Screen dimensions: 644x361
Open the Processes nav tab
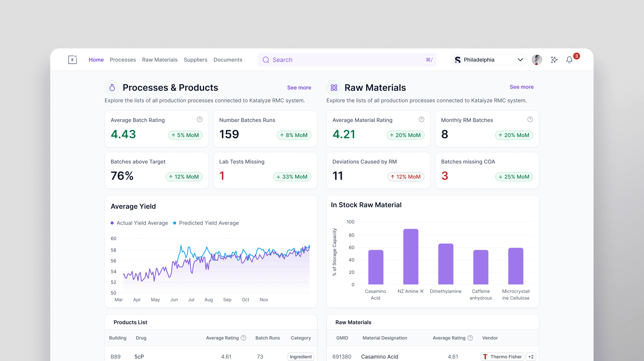pos(123,60)
